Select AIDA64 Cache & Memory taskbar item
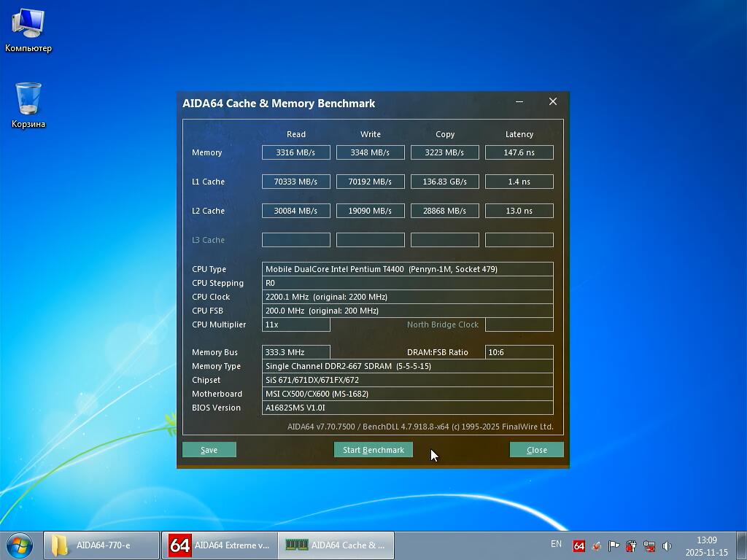Screen dimensions: 747x560 (336, 545)
